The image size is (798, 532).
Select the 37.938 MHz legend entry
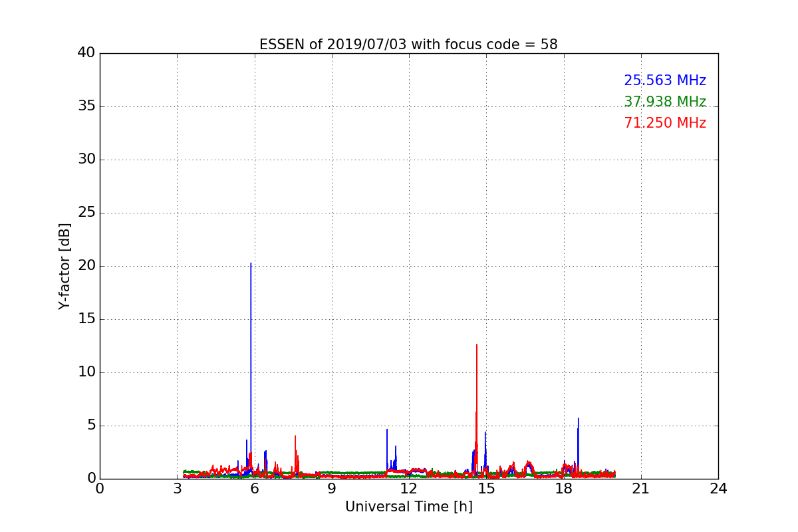(665, 102)
